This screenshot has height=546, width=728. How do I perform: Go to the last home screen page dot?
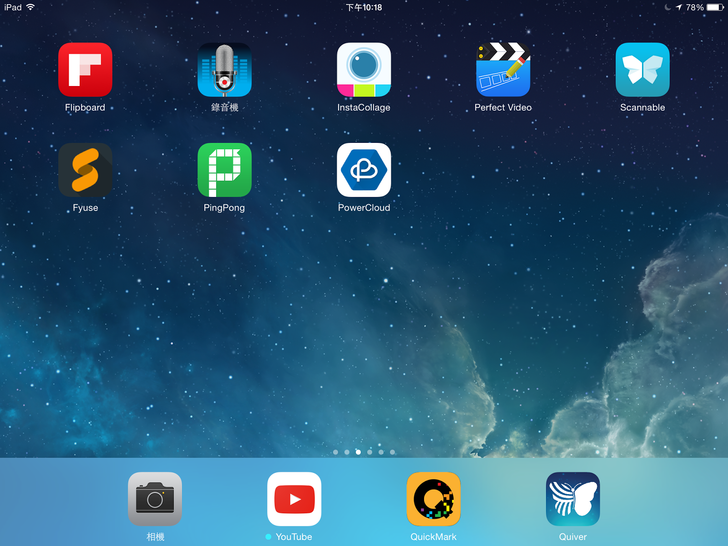[x=392, y=452]
